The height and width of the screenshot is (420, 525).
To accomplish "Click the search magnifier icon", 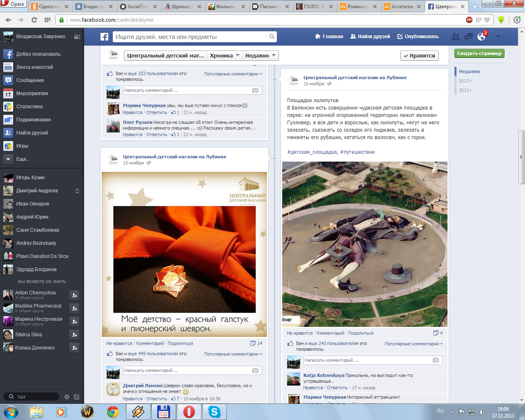I will [272, 37].
